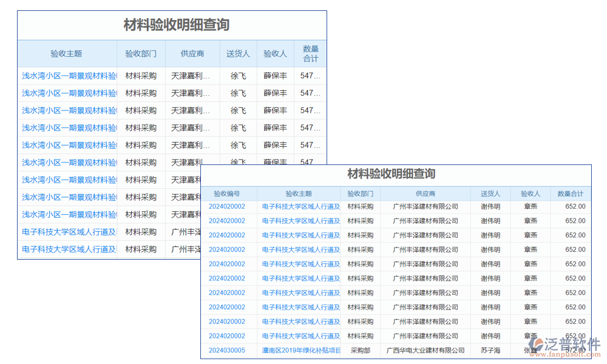The width and height of the screenshot is (607, 364).
Task: Click the 供应商 column header
Action: point(426,192)
